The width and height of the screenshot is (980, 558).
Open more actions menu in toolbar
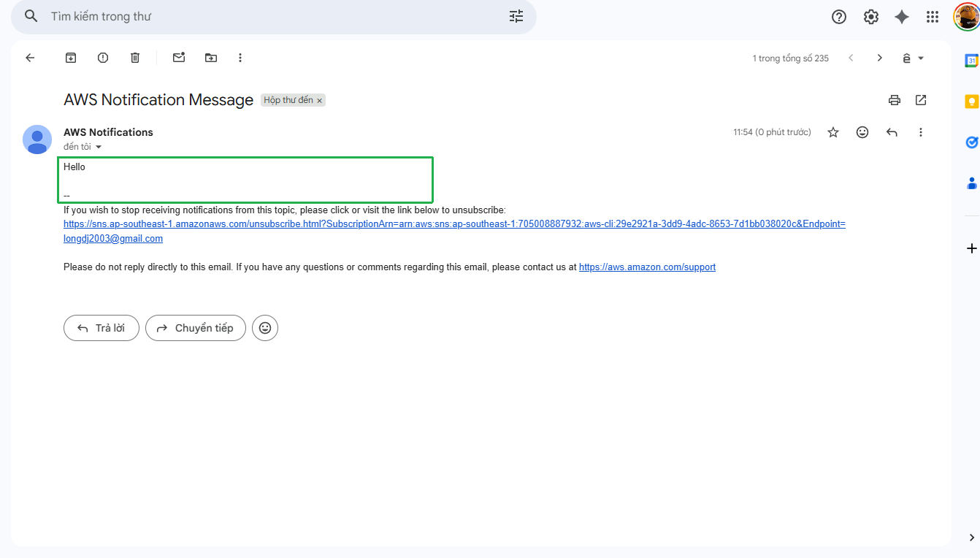240,58
